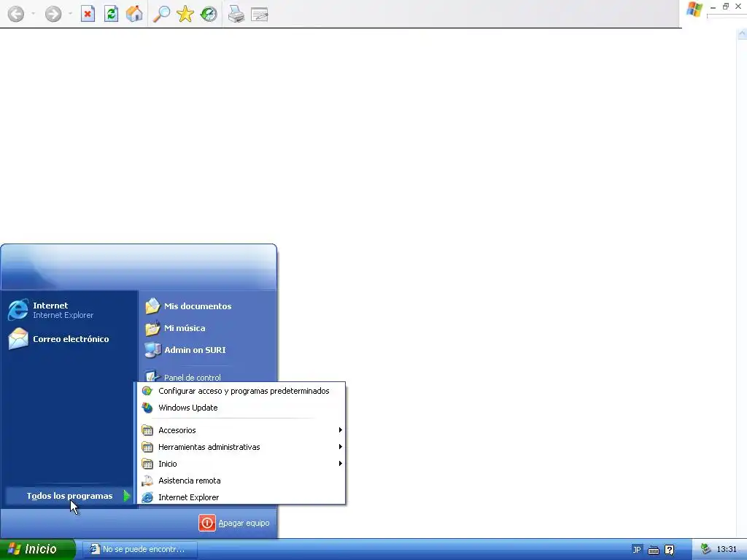This screenshot has height=560, width=747.
Task: Select Configurar acceso y programas predeterminados
Action: [x=241, y=391]
